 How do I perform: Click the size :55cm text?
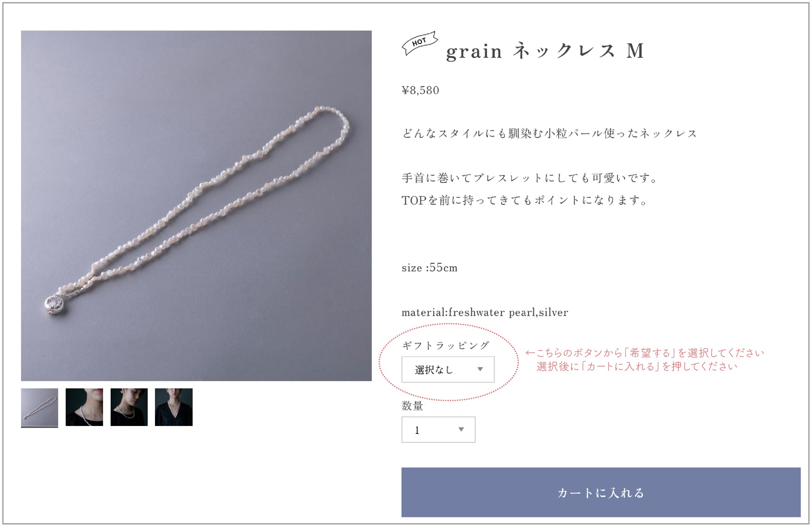pos(429,268)
